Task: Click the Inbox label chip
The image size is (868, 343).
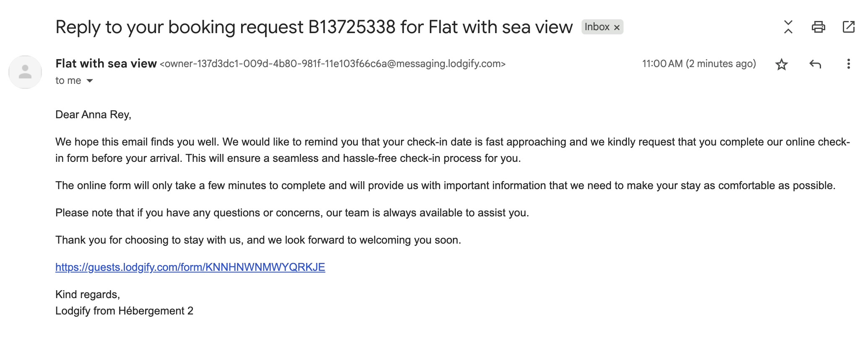Action: (597, 27)
